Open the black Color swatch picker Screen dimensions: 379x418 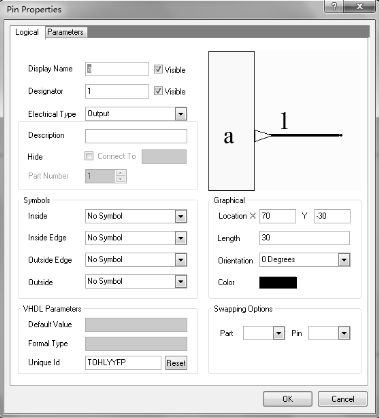point(278,282)
